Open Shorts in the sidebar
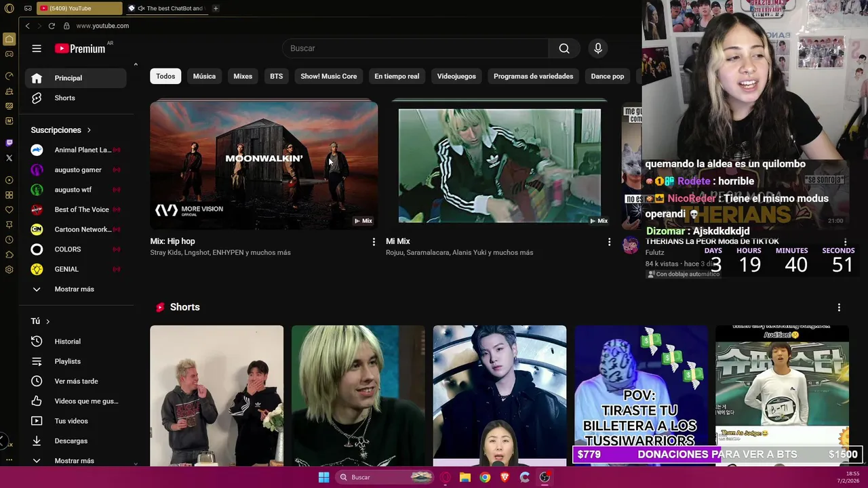The image size is (868, 488). tap(76, 98)
